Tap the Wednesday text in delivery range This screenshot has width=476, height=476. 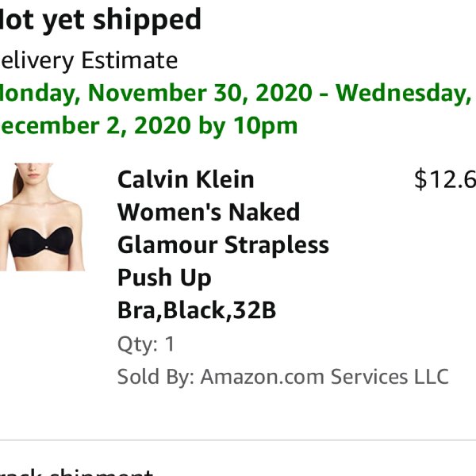[403, 93]
